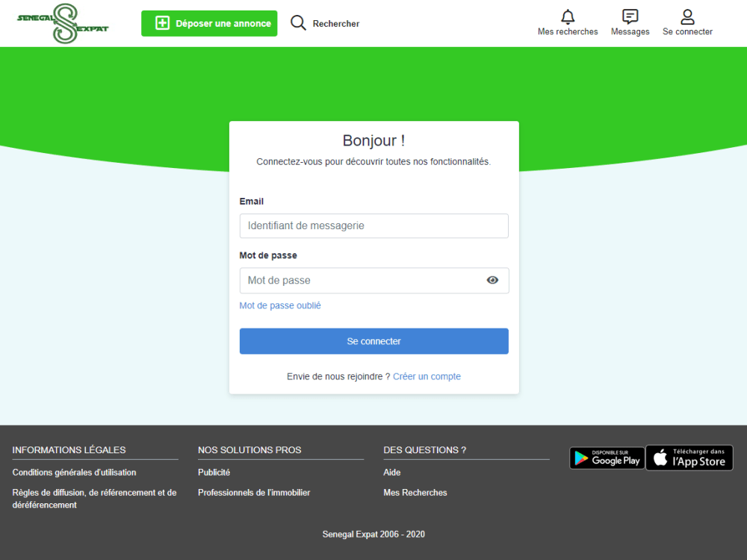Click Senegal Expat 2006 - 2020 text
This screenshot has width=747, height=560.
[x=373, y=535]
